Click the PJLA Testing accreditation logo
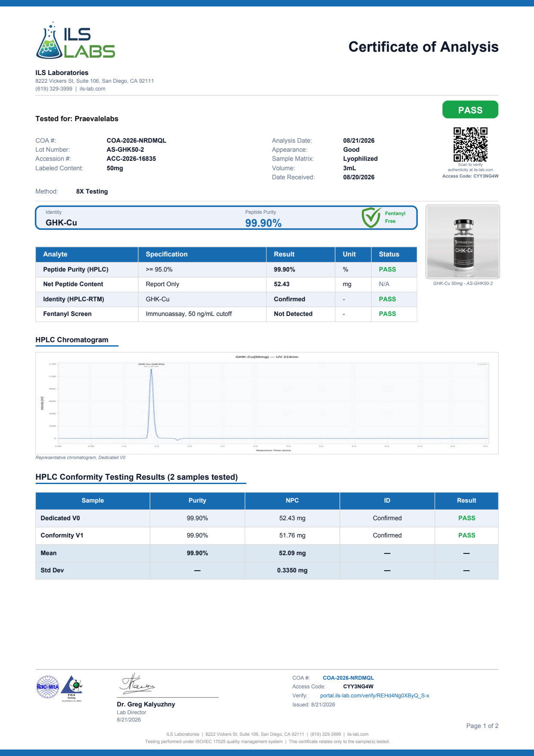The image size is (534, 756). point(71,688)
